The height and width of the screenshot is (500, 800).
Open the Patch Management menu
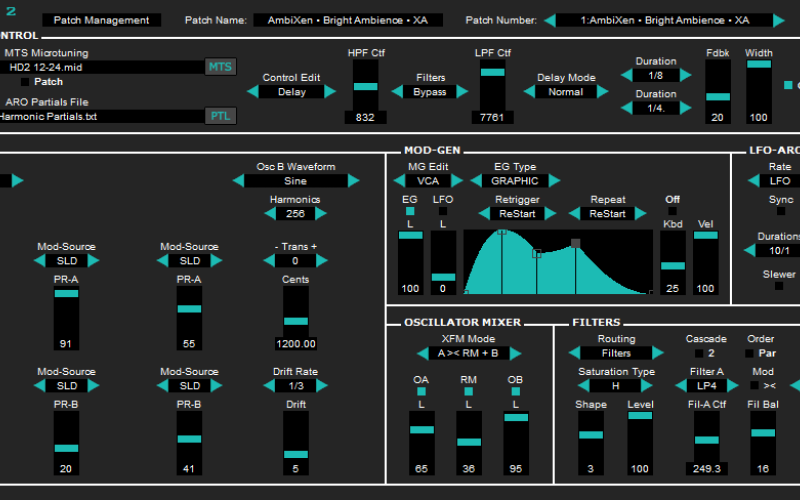click(101, 20)
